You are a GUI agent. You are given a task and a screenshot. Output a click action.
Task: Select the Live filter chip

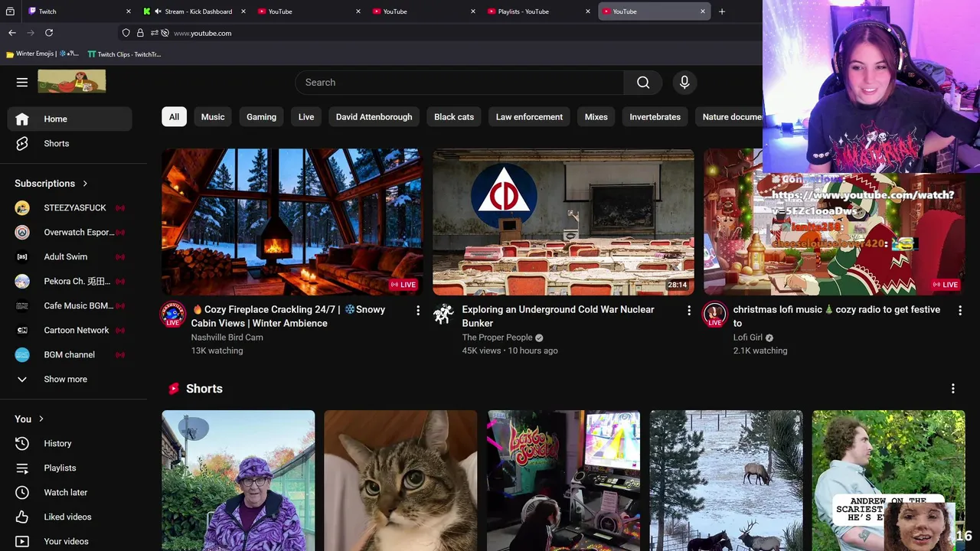pos(306,117)
